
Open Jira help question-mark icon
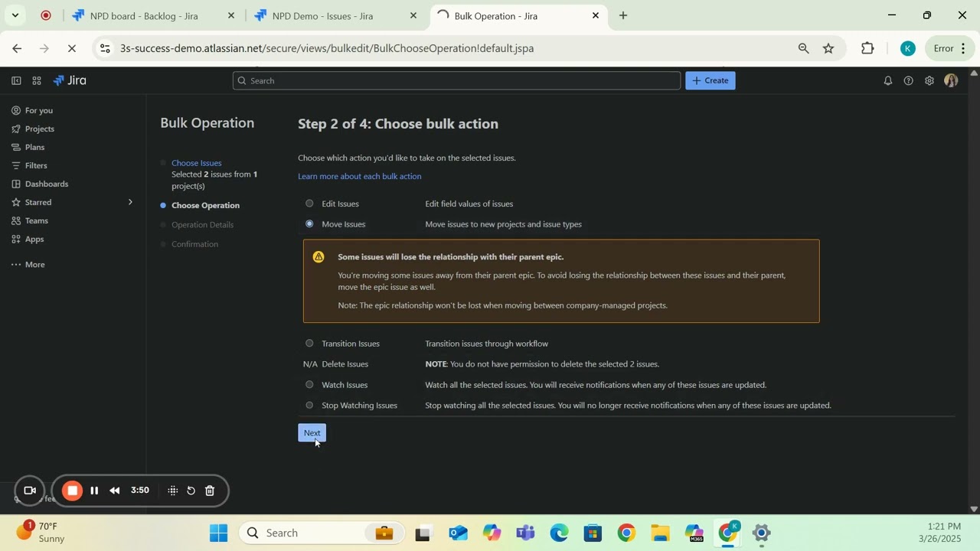909,80
